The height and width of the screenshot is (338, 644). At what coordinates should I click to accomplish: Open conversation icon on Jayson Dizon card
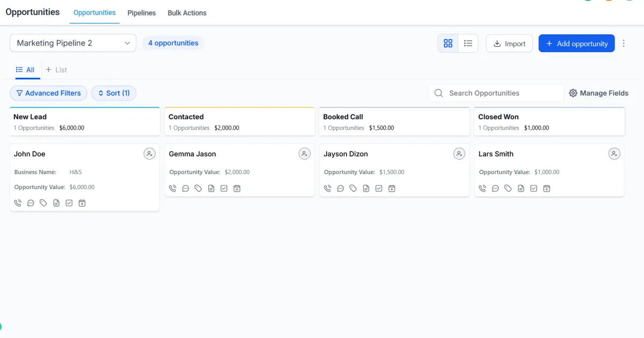(x=341, y=189)
